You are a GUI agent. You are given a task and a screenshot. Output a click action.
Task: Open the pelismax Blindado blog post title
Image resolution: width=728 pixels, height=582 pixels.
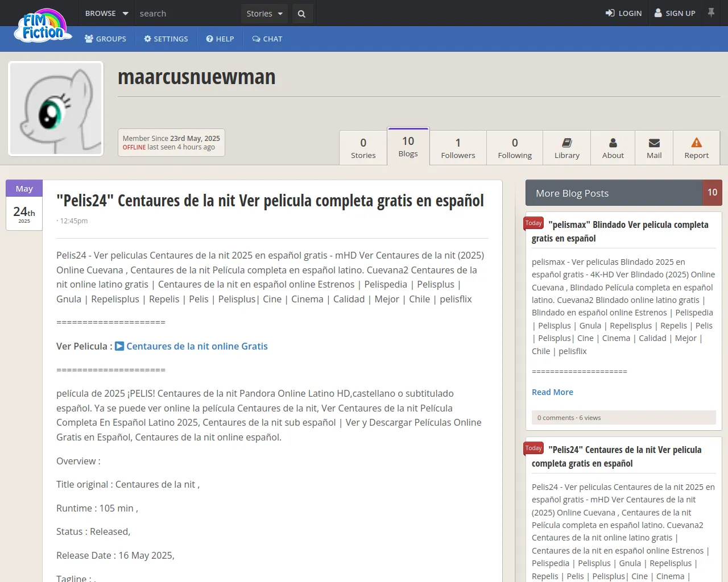[x=620, y=231]
